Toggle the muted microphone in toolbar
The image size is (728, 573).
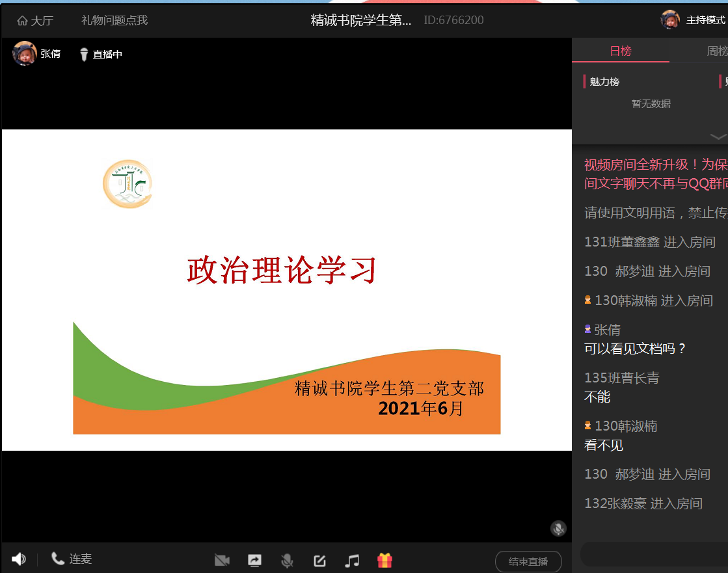tap(286, 561)
